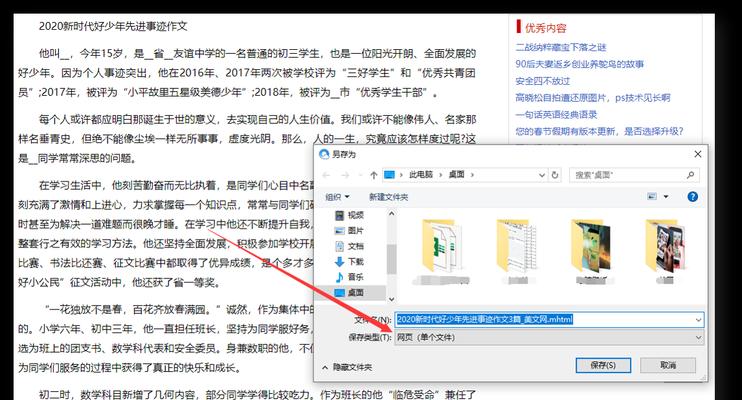Image resolution: width=742 pixels, height=400 pixels.
Task: Select 文档 in navigation pane
Action: tap(349, 246)
